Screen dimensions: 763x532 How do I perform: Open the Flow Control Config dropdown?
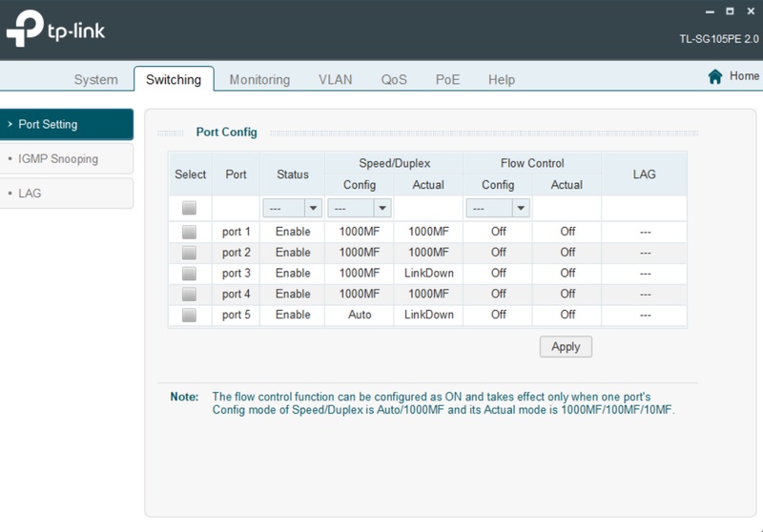(497, 208)
